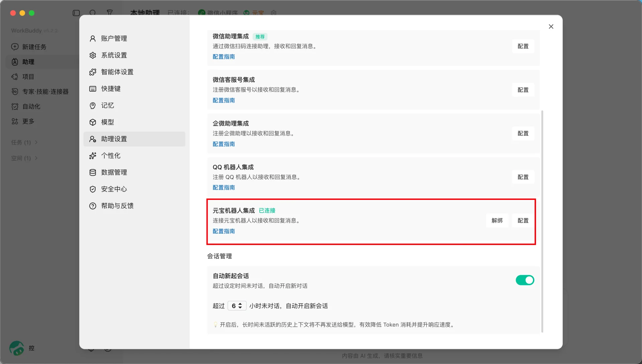
Task: Open 系统设置 settings section
Action: click(134, 55)
